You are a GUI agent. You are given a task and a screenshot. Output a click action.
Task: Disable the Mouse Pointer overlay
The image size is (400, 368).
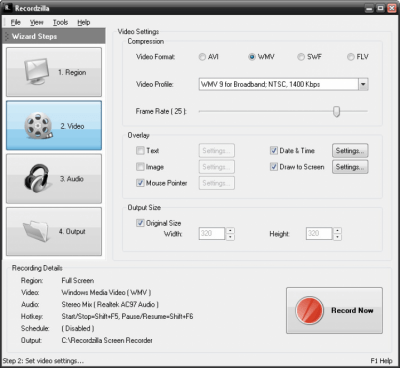coord(140,183)
